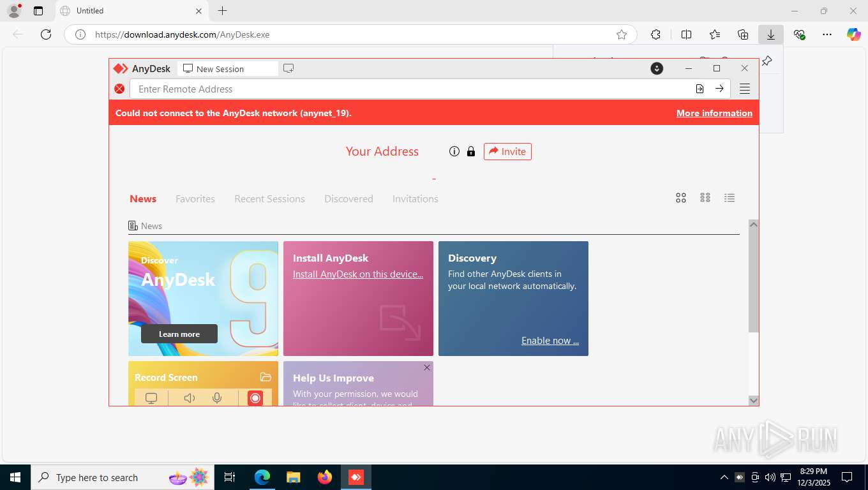The image size is (868, 490).
Task: Open Edge Favorites list icon
Action: (715, 34)
